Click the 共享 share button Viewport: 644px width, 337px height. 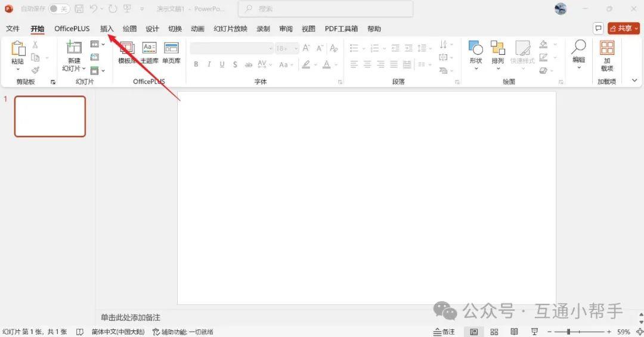623,29
